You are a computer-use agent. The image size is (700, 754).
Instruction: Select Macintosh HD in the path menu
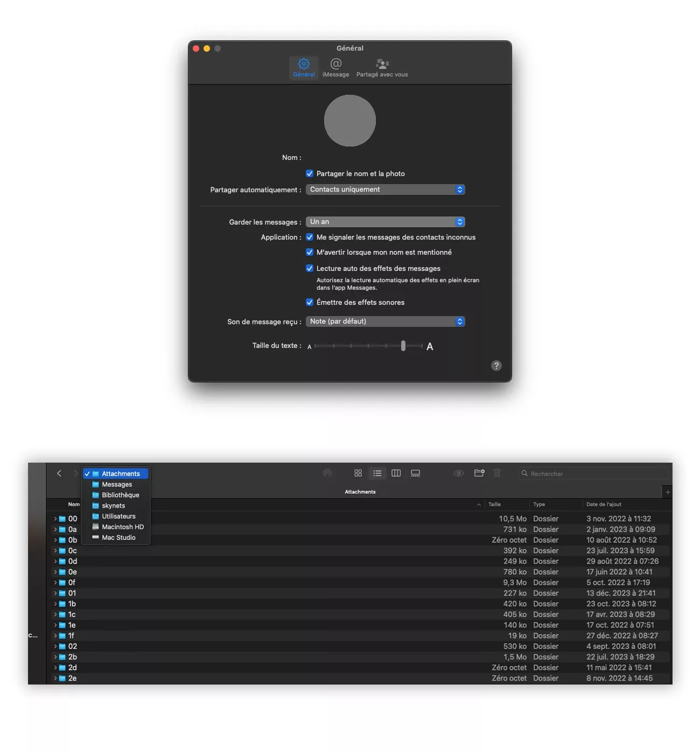(x=115, y=527)
